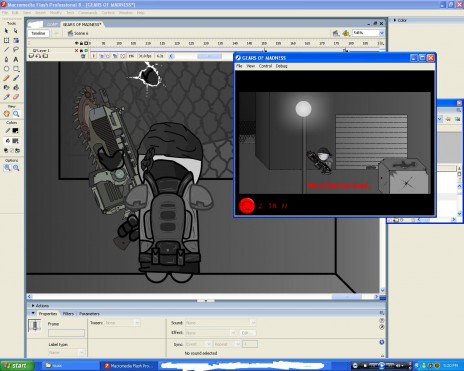Click the Insert Layer Folder icon
Screen dimensions: 464x371
click(x=45, y=56)
